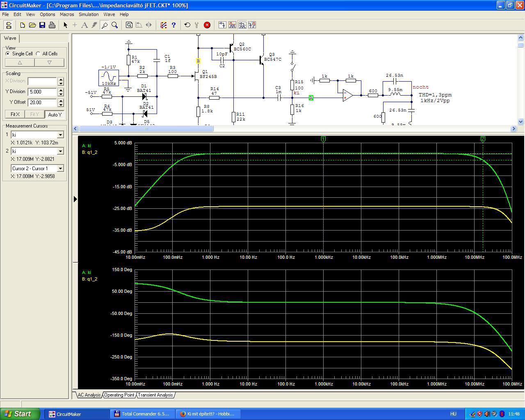
Task: Click the print toolbar icon
Action: pyautogui.click(x=52, y=25)
